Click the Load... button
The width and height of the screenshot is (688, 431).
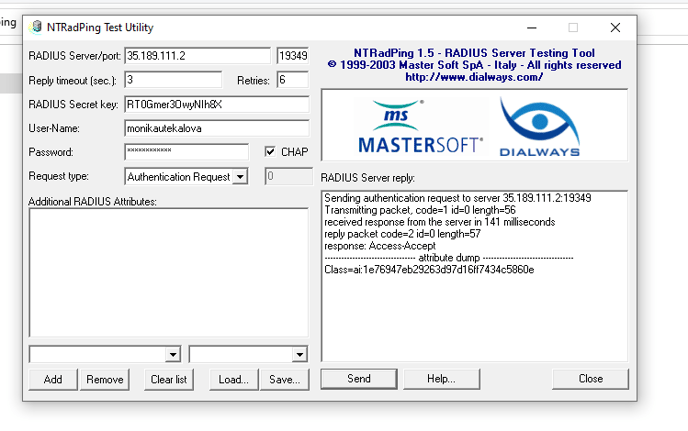(x=233, y=379)
